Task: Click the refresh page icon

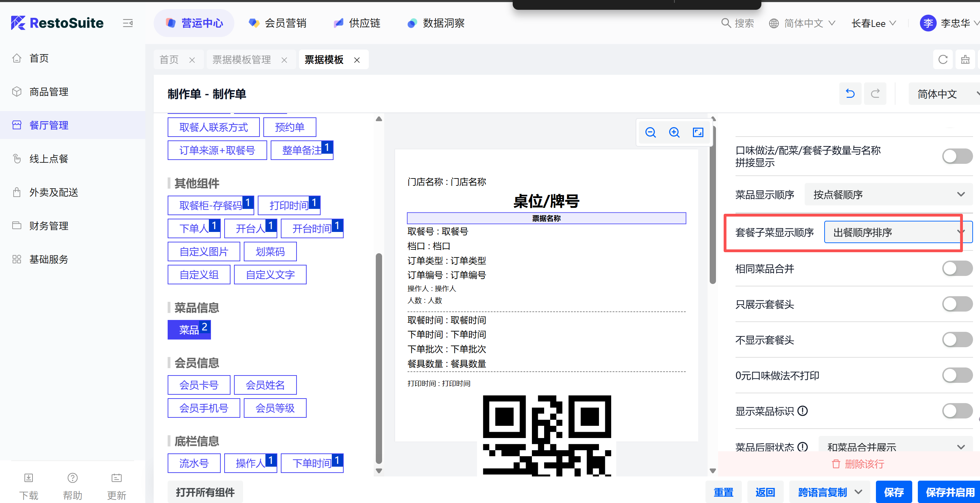Action: pos(943,60)
